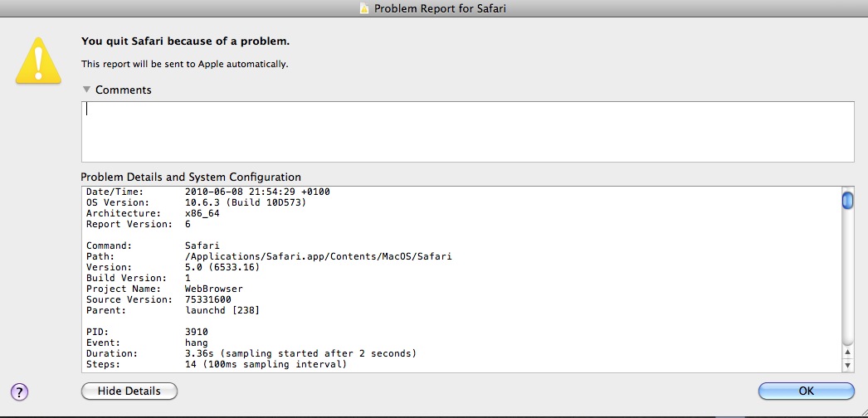Collapse the Comments disclosure triangle

(x=86, y=89)
